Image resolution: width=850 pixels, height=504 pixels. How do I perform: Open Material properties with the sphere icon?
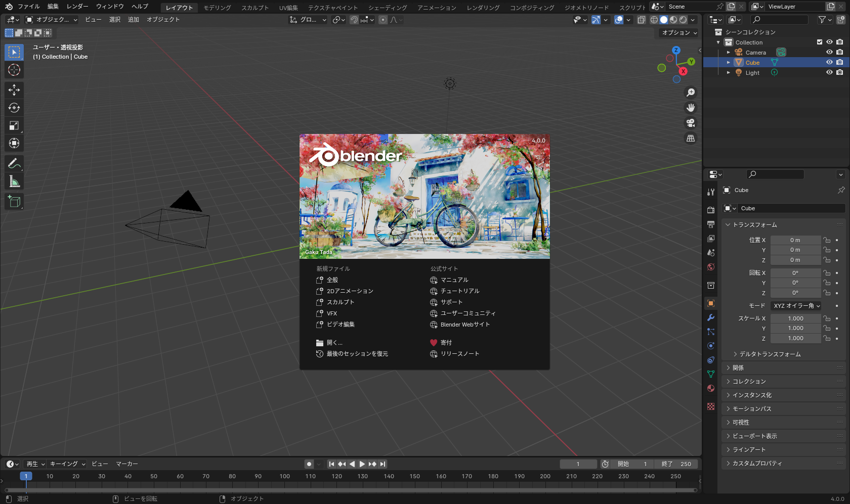click(x=710, y=388)
